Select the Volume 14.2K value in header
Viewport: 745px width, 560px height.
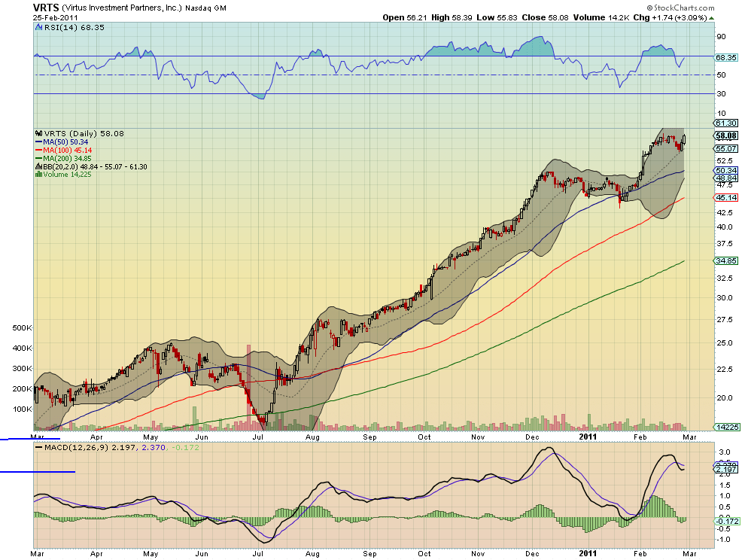601,17
